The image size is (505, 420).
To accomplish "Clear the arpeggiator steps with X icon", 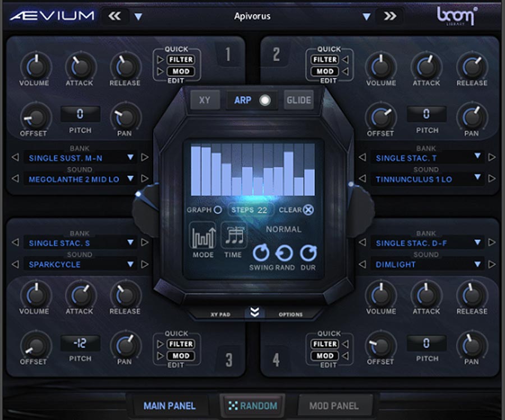I will pyautogui.click(x=308, y=210).
